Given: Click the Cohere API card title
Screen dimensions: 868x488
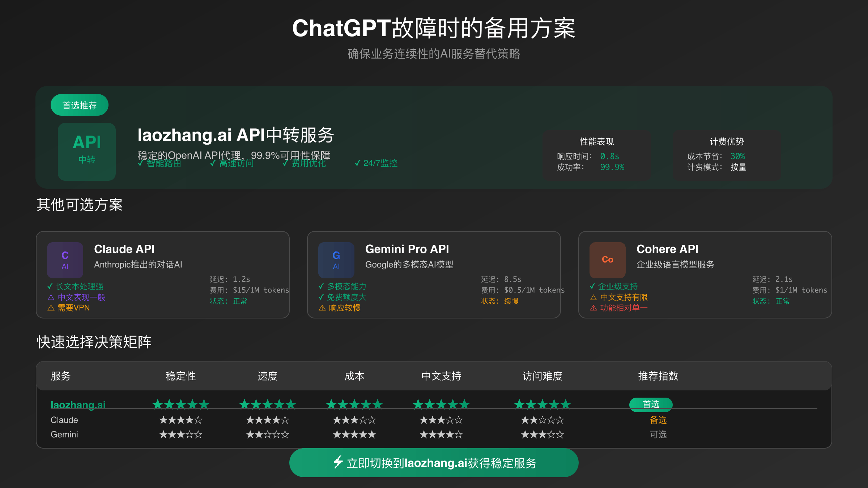Looking at the screenshot, I should [668, 249].
